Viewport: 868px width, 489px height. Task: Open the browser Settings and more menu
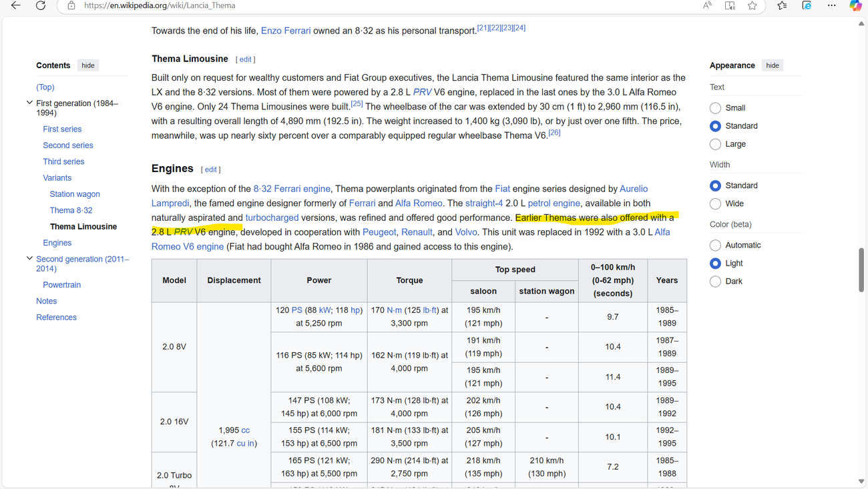point(831,5)
